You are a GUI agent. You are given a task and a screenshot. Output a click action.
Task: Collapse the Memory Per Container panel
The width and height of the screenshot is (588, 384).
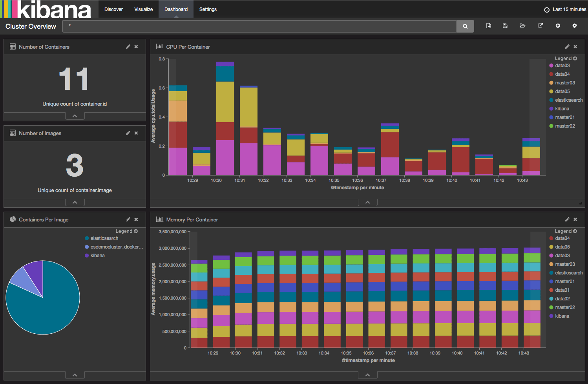[367, 375]
